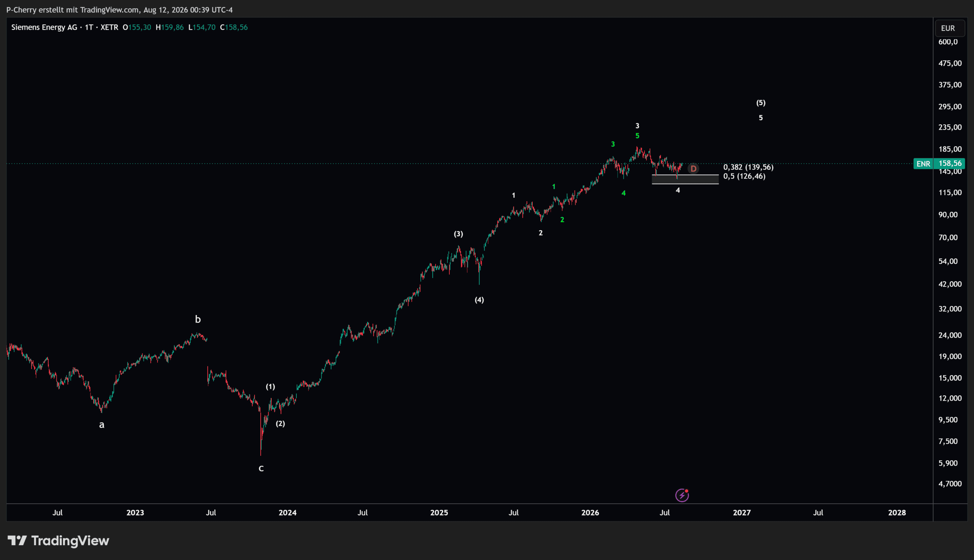Click the 24,000 price axis label
Viewport: 974px width, 560px height.
[950, 336]
